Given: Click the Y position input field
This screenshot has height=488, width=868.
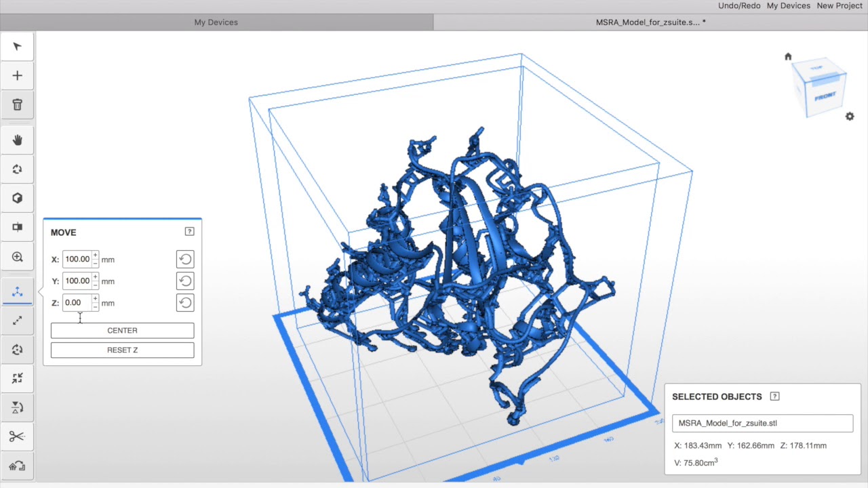Looking at the screenshot, I should tap(77, 281).
